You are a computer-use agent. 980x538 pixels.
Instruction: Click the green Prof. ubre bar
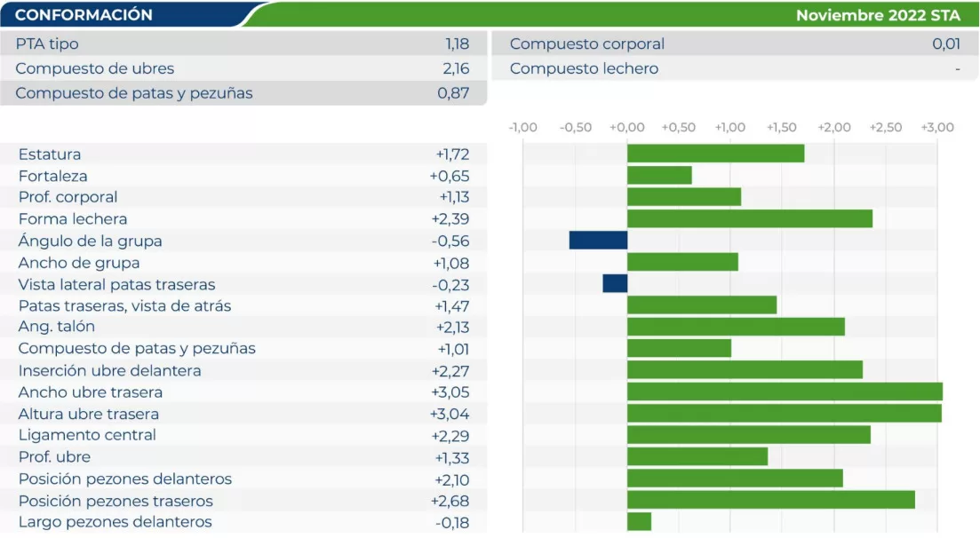click(x=697, y=457)
